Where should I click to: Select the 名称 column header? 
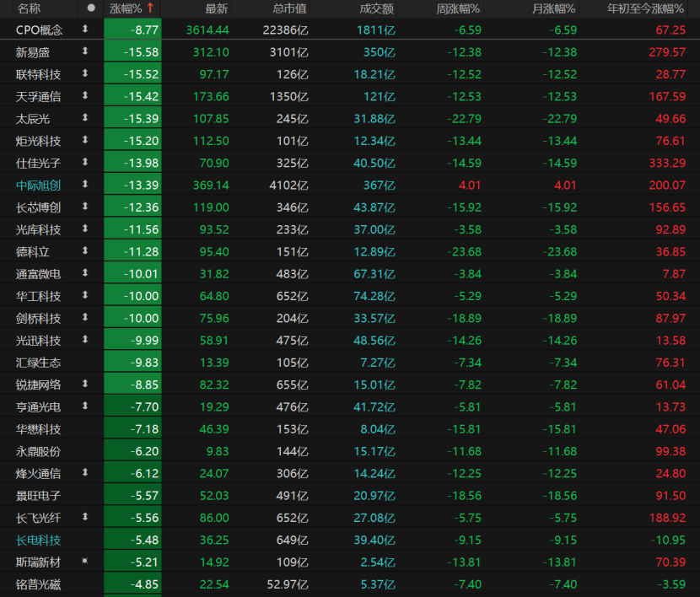(29, 8)
